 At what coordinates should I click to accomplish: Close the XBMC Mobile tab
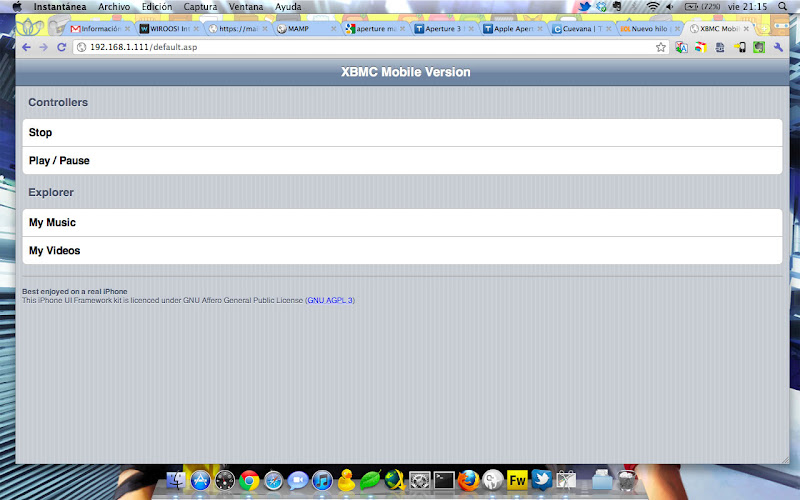[746, 29]
